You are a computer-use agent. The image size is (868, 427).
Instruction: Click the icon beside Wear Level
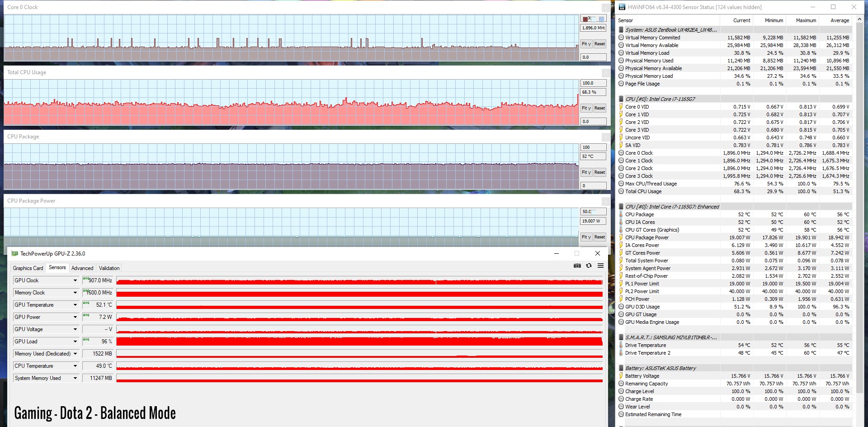coord(621,407)
